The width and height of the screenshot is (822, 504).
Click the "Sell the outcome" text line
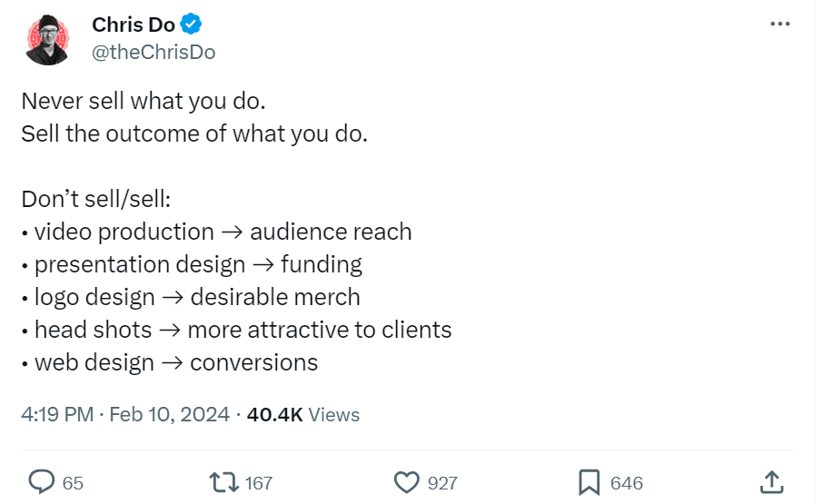click(193, 133)
